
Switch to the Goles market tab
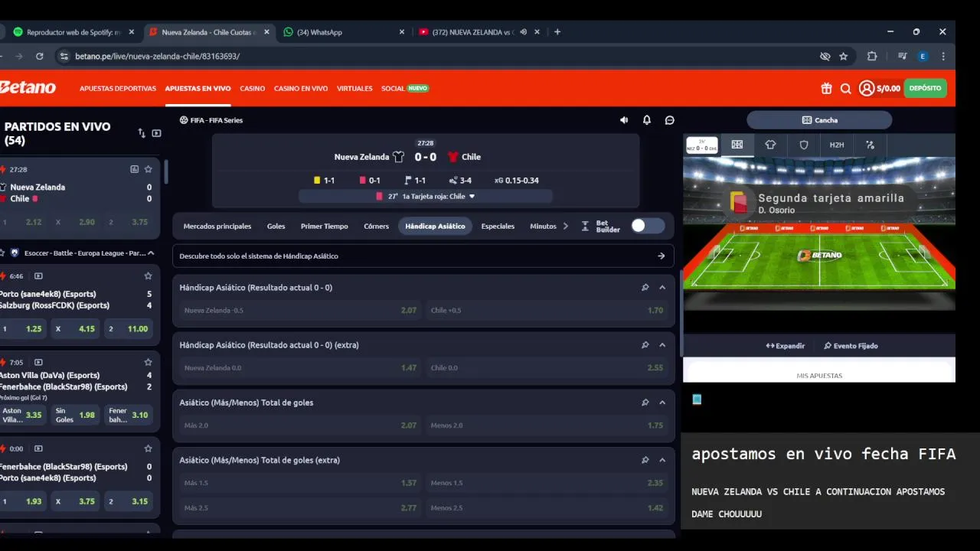[276, 227]
